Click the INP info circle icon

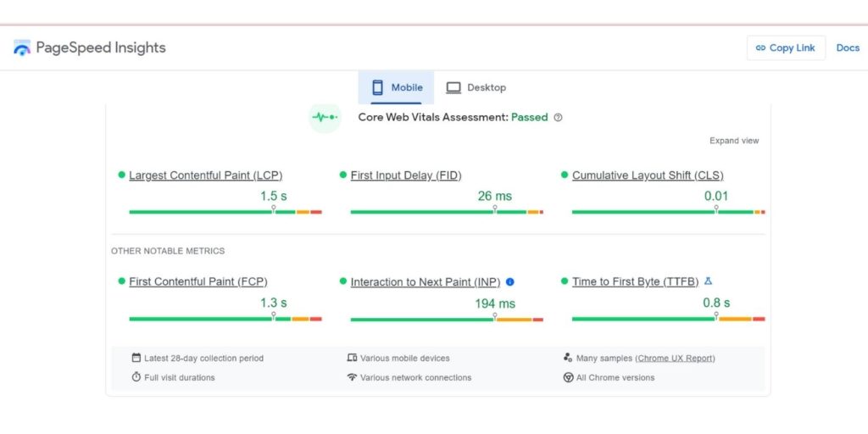509,281
